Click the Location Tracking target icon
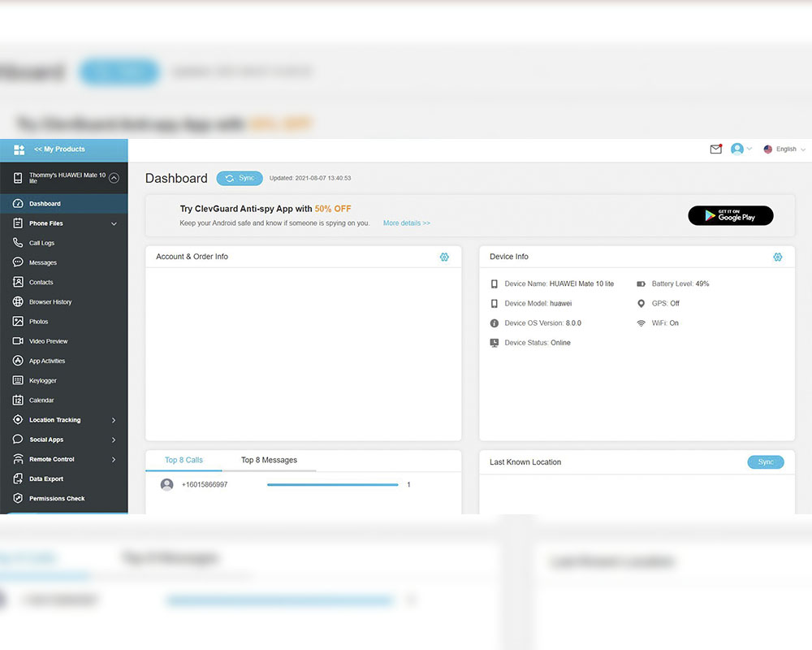Image resolution: width=812 pixels, height=650 pixels. (18, 420)
